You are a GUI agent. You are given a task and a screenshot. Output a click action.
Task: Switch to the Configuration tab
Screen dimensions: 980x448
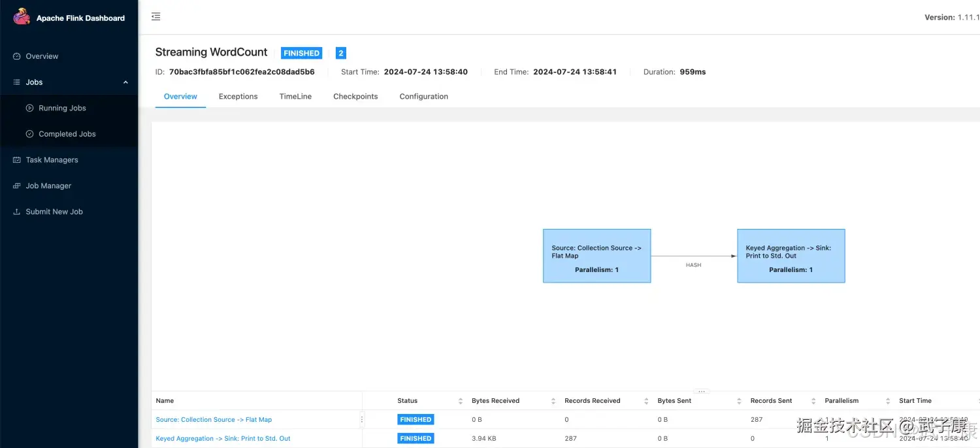pos(423,96)
